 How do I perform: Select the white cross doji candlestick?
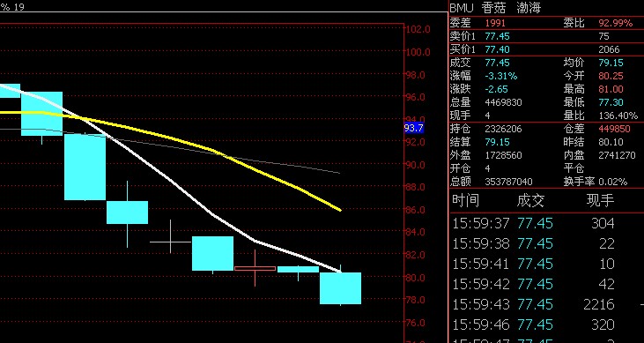[x=170, y=242]
